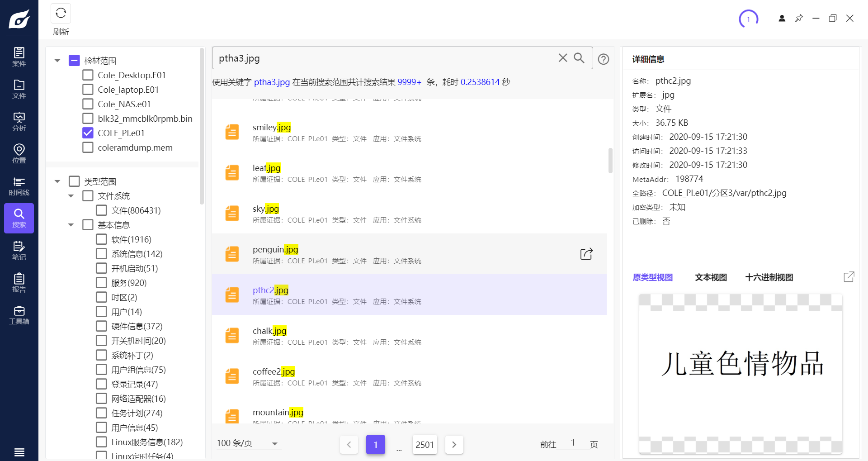This screenshot has height=461, width=868.
Task: Open the 100 条/页 page size dropdown
Action: [x=249, y=443]
